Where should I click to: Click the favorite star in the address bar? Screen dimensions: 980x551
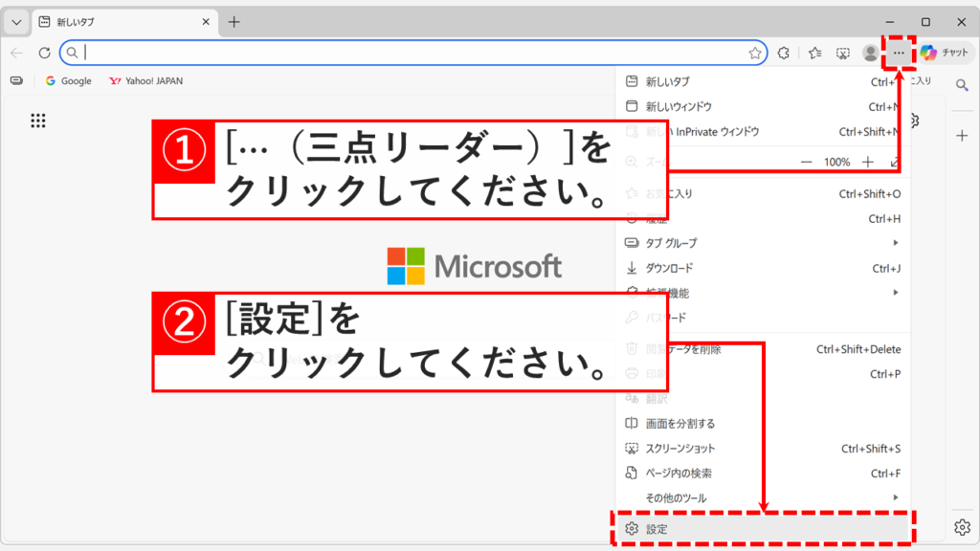tap(753, 53)
